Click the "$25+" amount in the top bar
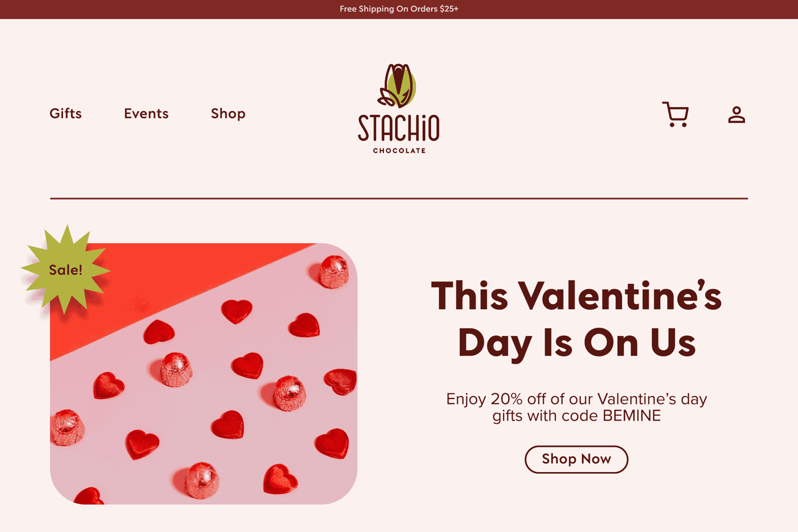 point(449,9)
